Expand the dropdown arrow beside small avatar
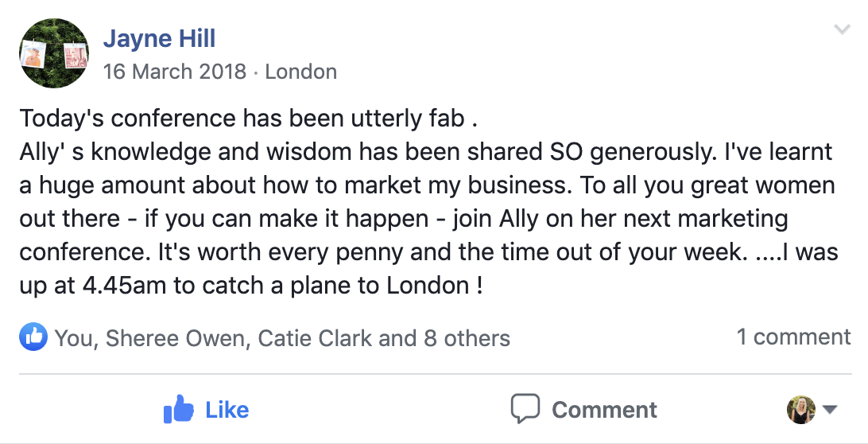 [x=829, y=410]
